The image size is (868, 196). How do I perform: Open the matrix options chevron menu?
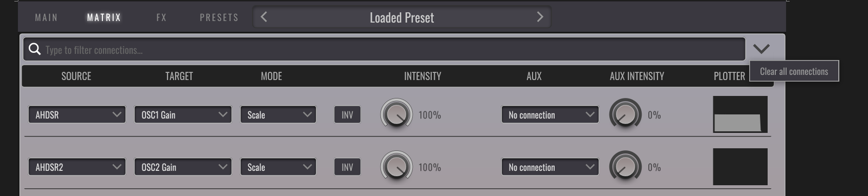click(x=761, y=49)
